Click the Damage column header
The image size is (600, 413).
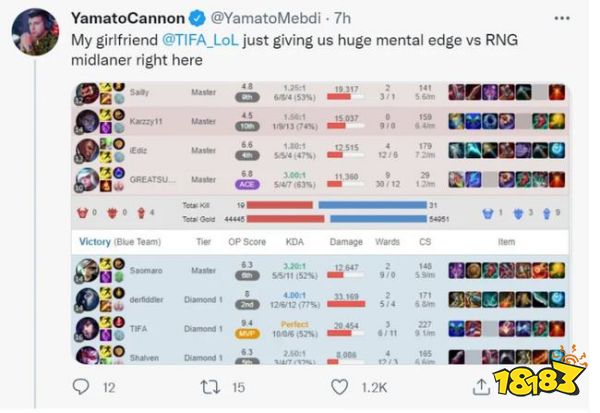346,242
